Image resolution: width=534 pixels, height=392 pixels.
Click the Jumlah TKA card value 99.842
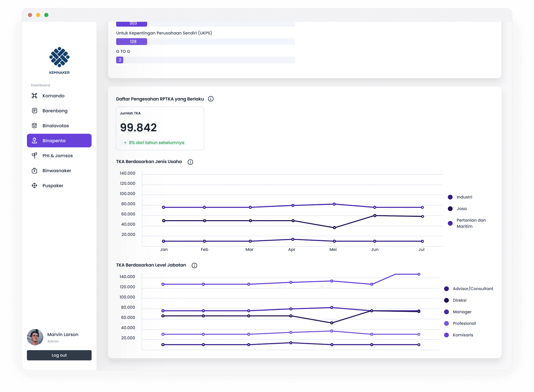coord(138,127)
